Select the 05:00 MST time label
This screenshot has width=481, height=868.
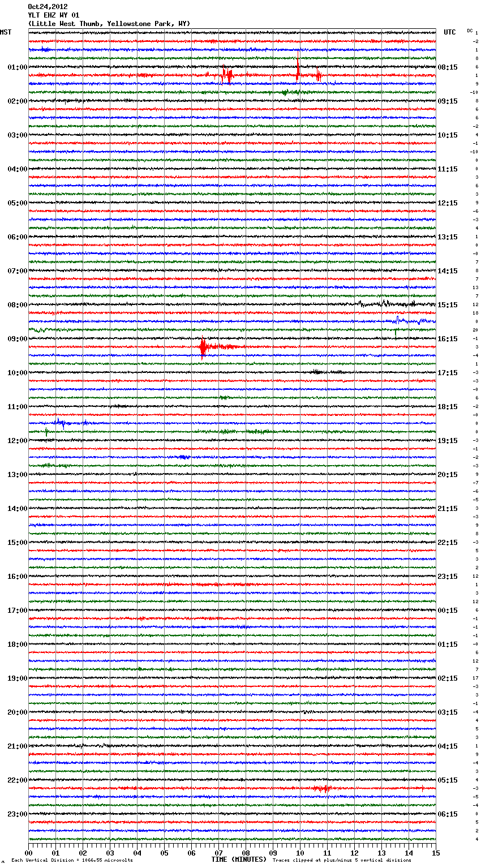coord(17,203)
